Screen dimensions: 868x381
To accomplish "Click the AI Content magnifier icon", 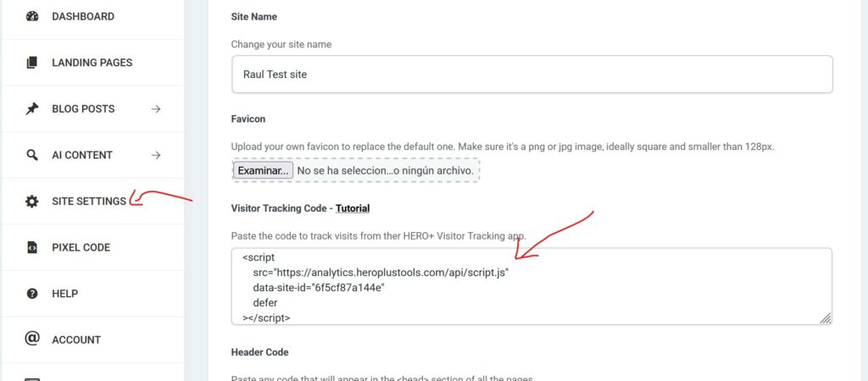I will pos(32,155).
